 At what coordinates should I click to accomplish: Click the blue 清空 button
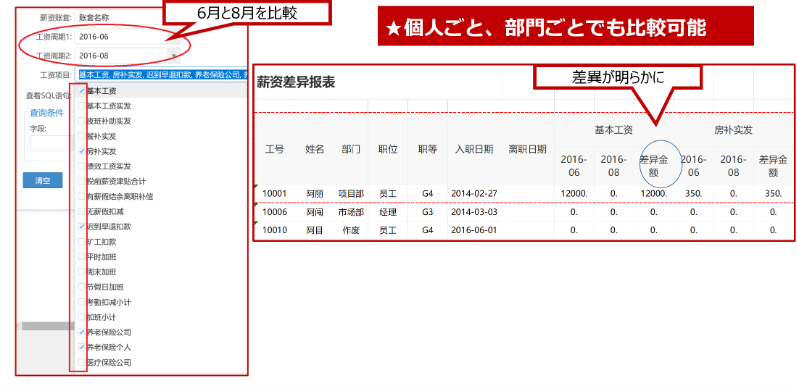pos(43,180)
